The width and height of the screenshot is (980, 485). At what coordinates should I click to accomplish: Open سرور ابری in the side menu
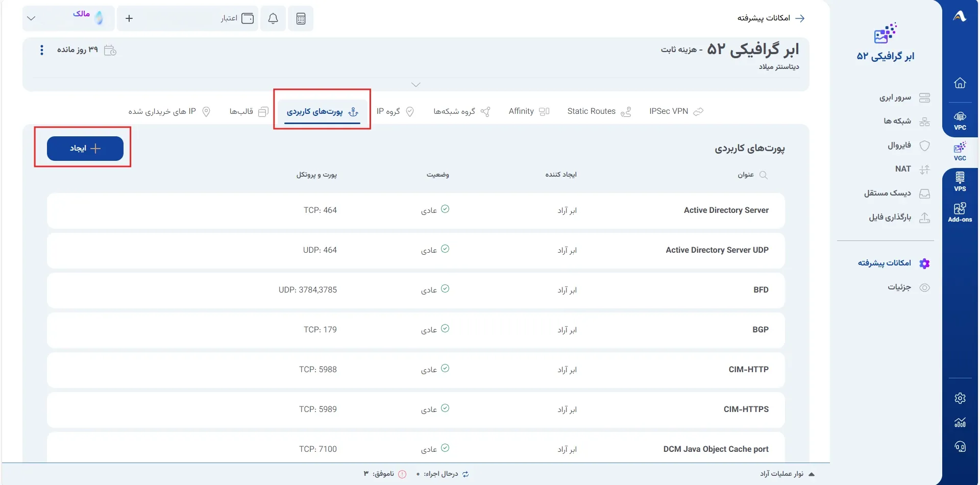[904, 98]
